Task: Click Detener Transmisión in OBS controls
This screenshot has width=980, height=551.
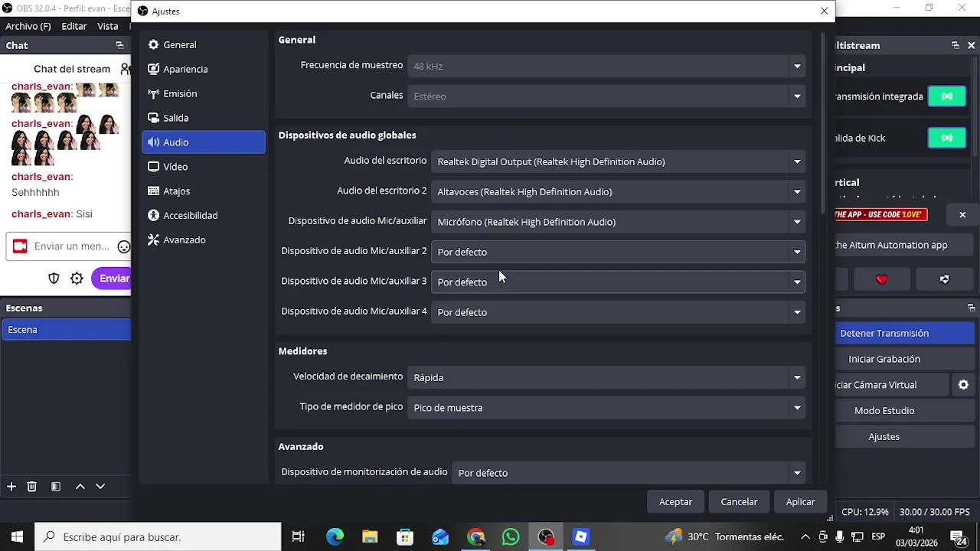Action: click(905, 333)
